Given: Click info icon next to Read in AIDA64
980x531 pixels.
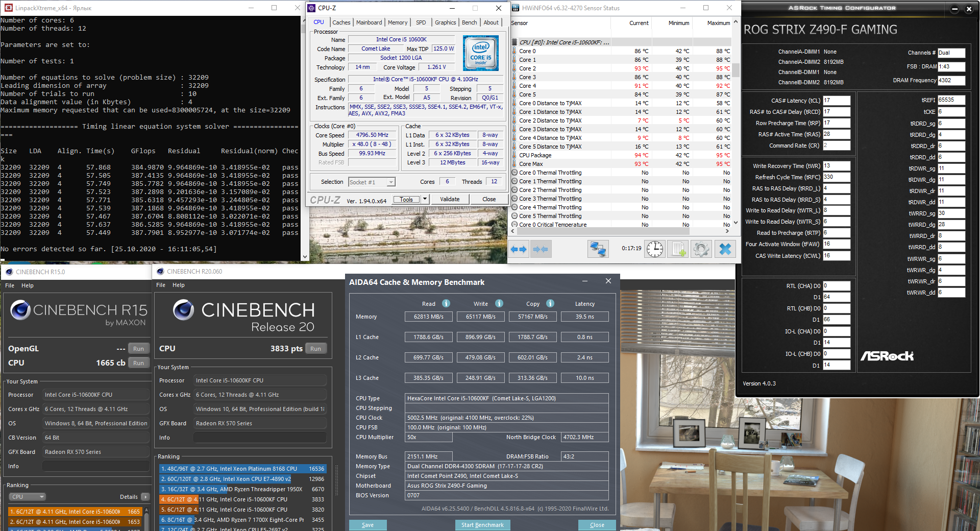Looking at the screenshot, I should point(446,303).
